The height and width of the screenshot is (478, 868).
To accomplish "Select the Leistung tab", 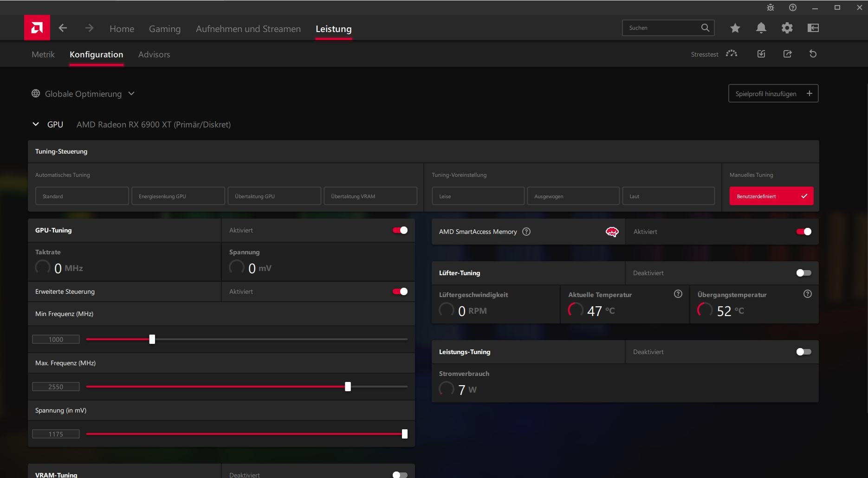I will (x=334, y=29).
